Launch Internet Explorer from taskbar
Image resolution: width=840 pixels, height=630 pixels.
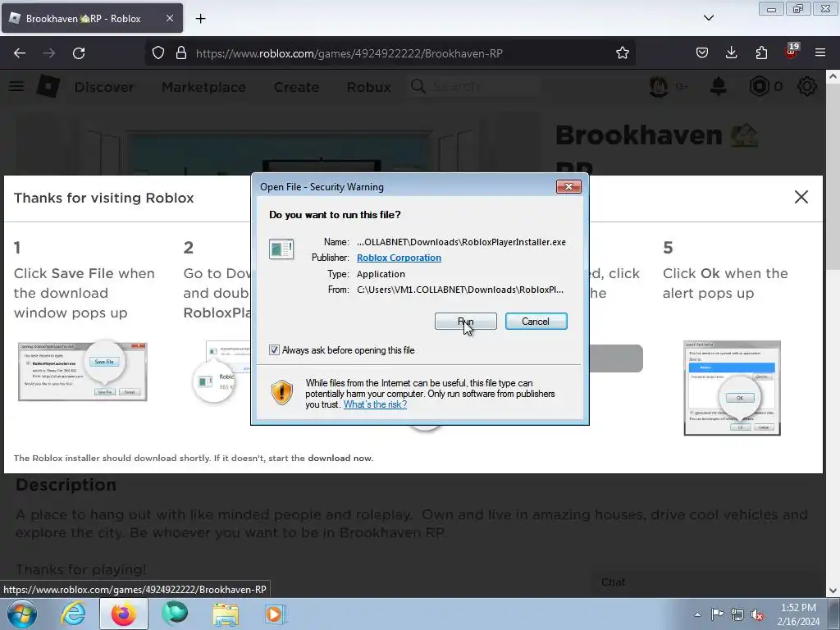(73, 614)
